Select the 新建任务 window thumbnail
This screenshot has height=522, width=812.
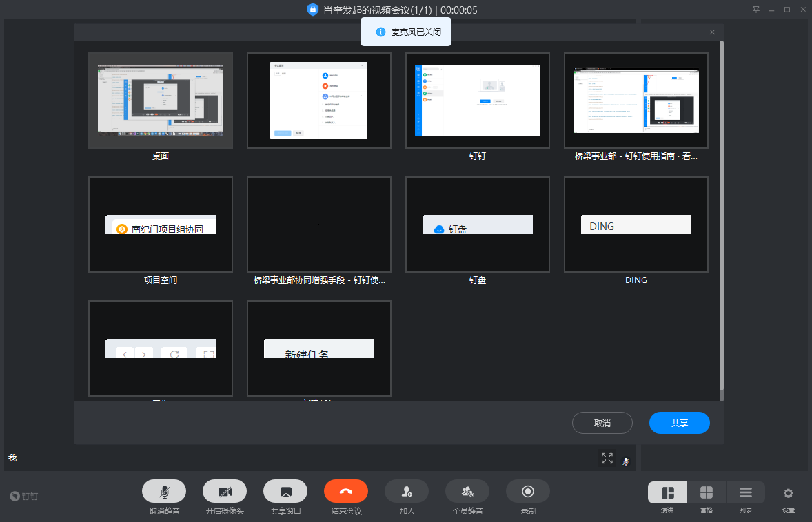pyautogui.click(x=319, y=348)
